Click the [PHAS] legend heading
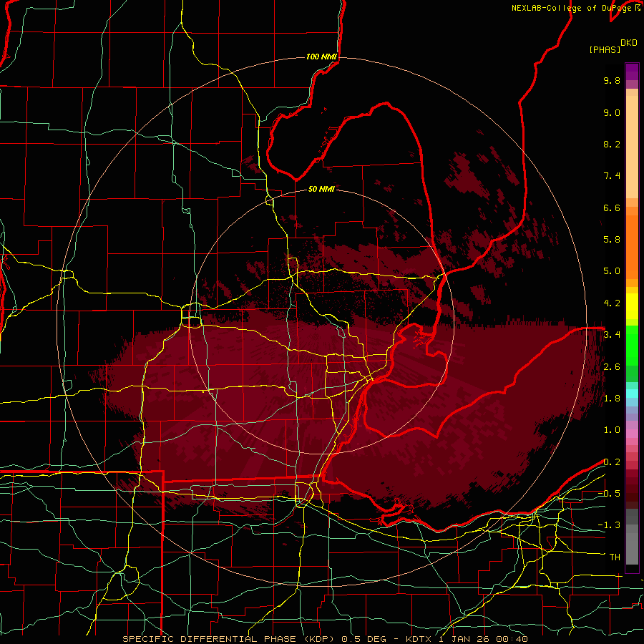The image size is (644, 644). point(605,49)
